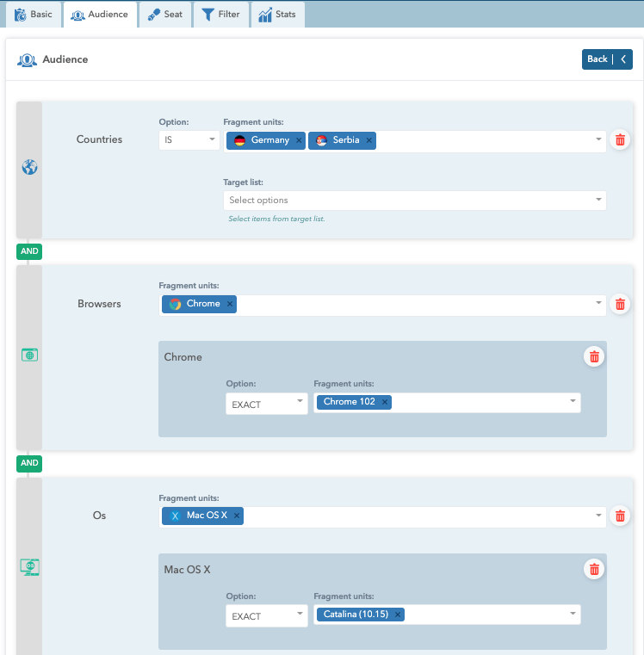644x655 pixels.
Task: Open the Filter tab
Action: [x=221, y=15]
